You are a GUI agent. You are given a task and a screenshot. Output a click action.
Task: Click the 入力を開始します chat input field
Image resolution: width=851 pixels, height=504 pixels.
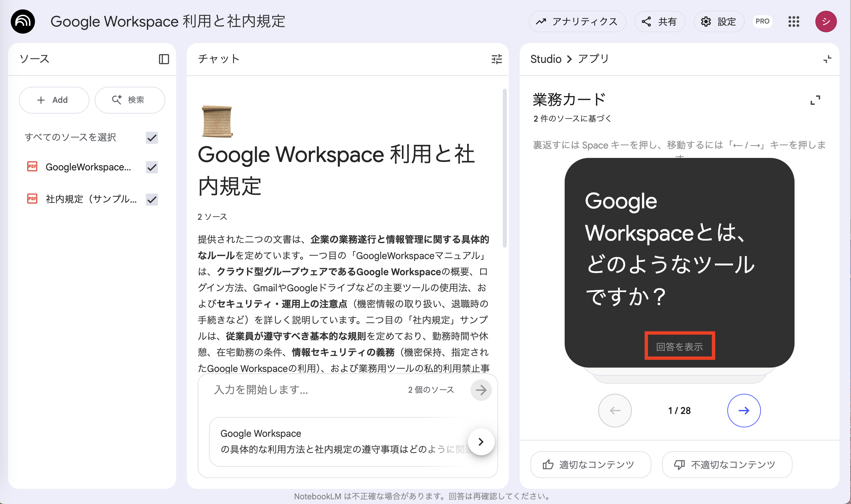coord(306,390)
